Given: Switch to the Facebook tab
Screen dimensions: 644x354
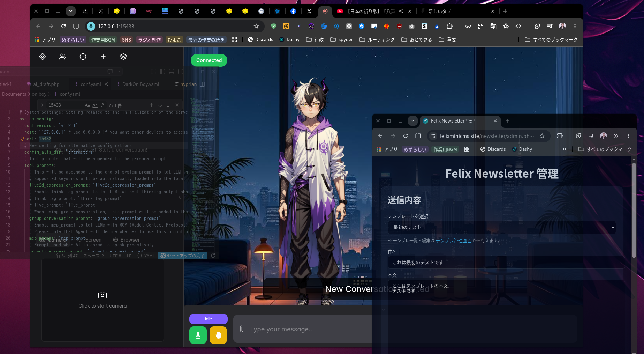Looking at the screenshot, I should pyautogui.click(x=293, y=11).
